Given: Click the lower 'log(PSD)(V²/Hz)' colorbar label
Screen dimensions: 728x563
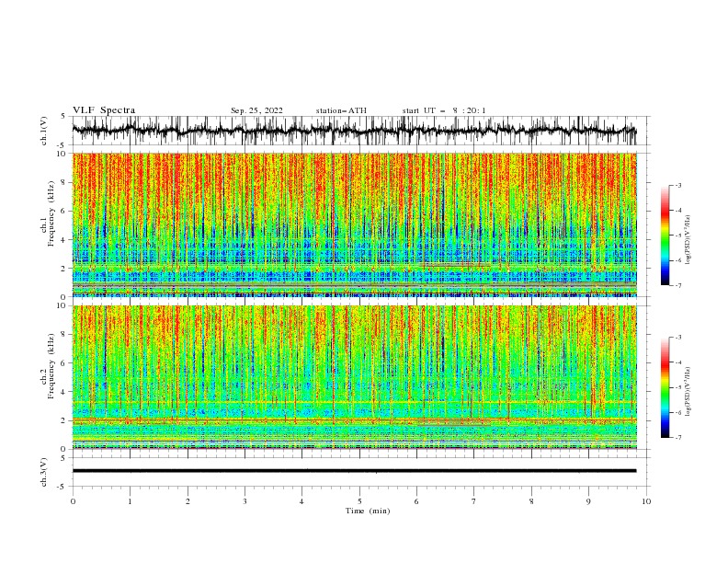Looking at the screenshot, I should pyautogui.click(x=688, y=392).
